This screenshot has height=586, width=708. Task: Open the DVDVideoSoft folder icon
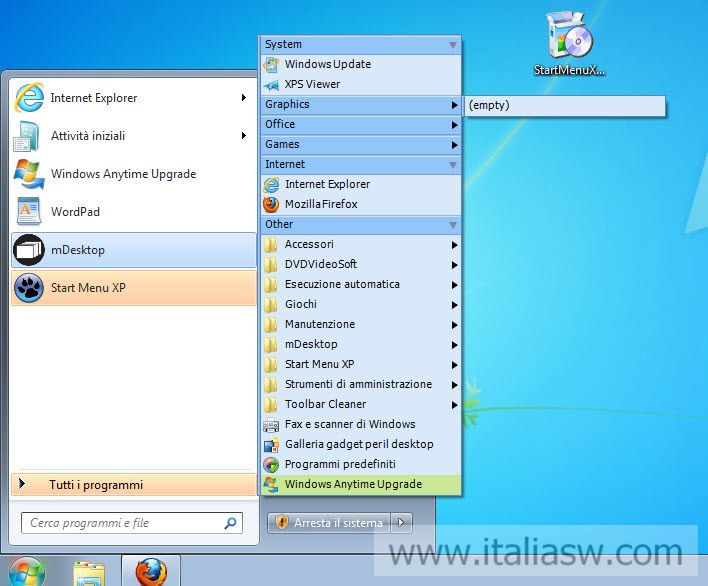pyautogui.click(x=271, y=265)
